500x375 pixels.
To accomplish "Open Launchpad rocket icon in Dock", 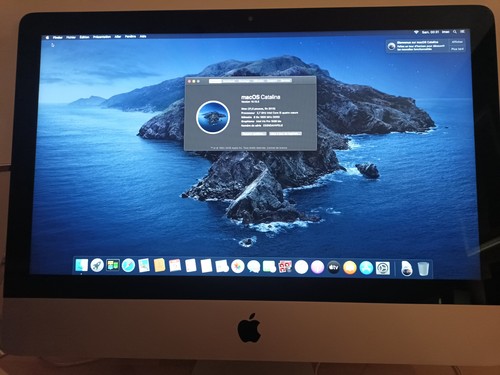I will click(97, 265).
